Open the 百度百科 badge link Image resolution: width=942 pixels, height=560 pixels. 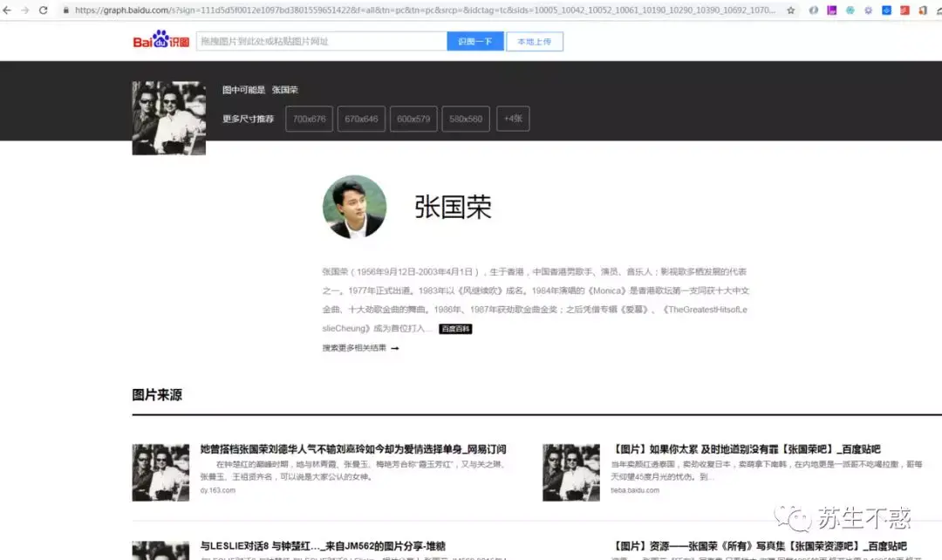coord(455,329)
